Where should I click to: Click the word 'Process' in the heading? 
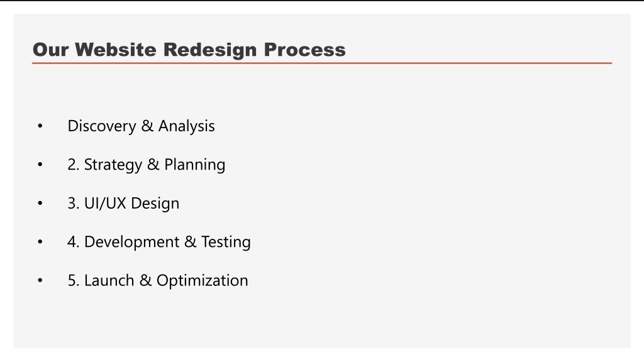(305, 50)
